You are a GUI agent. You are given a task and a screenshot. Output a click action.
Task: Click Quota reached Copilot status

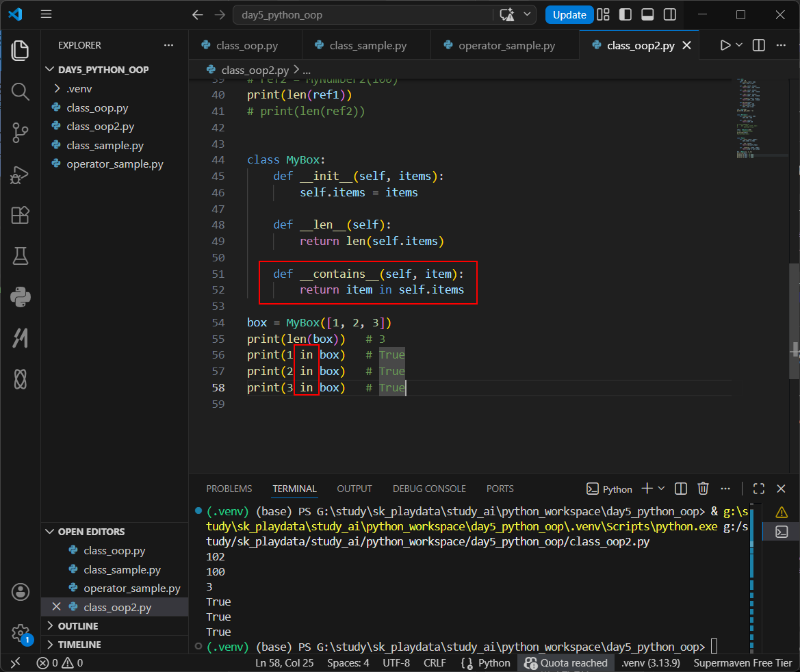point(567,663)
